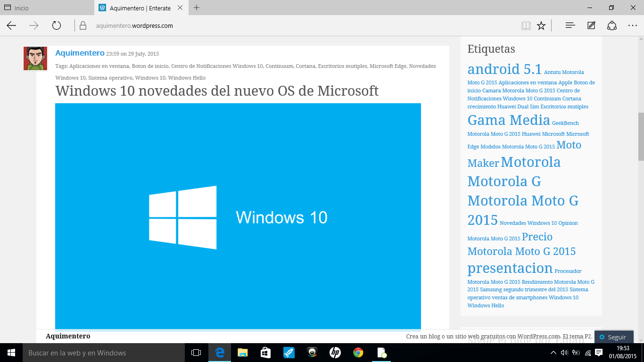The height and width of the screenshot is (362, 644).
Task: Click the Seguir follow button
Action: click(x=613, y=337)
